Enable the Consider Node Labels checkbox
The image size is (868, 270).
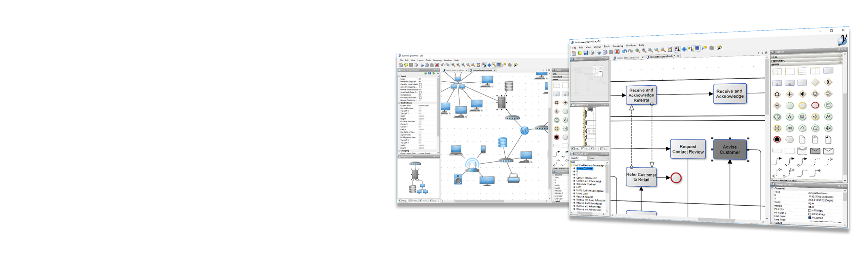[420, 84]
